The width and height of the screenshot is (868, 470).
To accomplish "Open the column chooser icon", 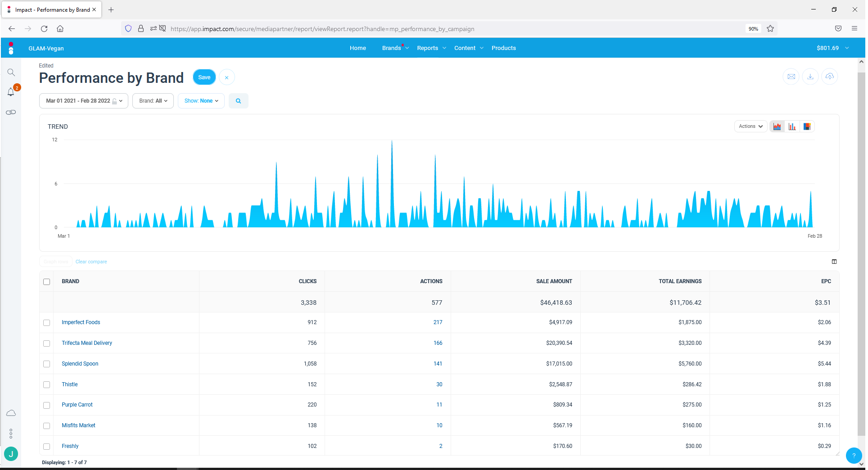I will [834, 262].
